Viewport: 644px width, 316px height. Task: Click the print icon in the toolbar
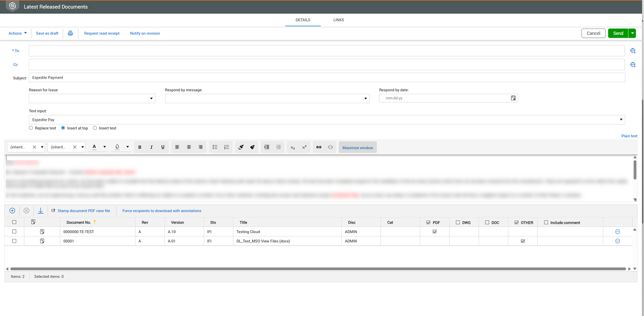(70, 33)
